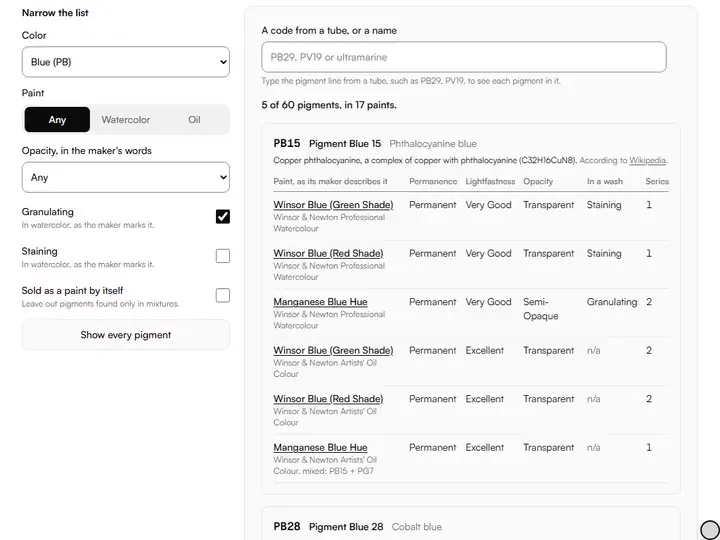Viewport: 720px width, 540px height.
Task: Open Winsor Blue (Red Shade) Artists' Oil link
Action: tap(328, 399)
